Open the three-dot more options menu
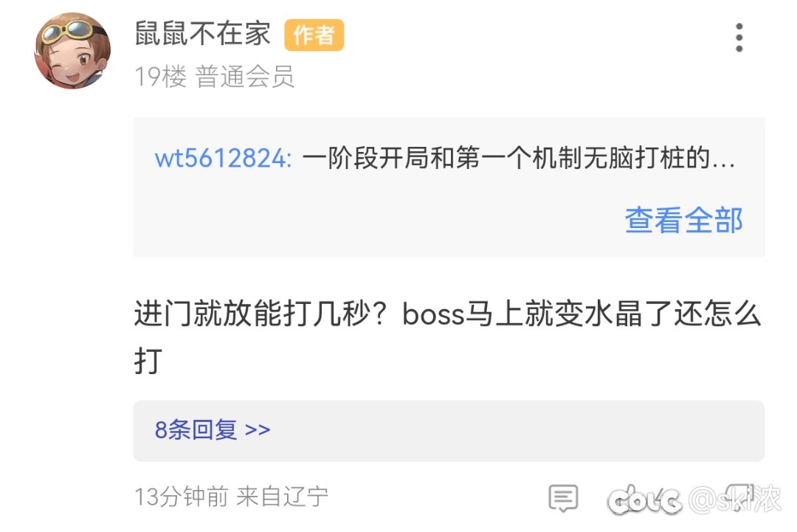This screenshot has height=532, width=797. (739, 37)
